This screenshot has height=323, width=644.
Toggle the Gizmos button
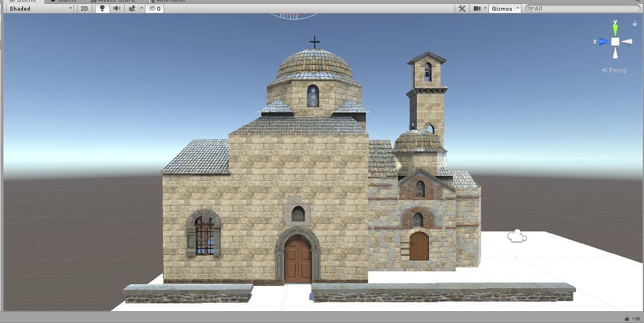pos(502,8)
